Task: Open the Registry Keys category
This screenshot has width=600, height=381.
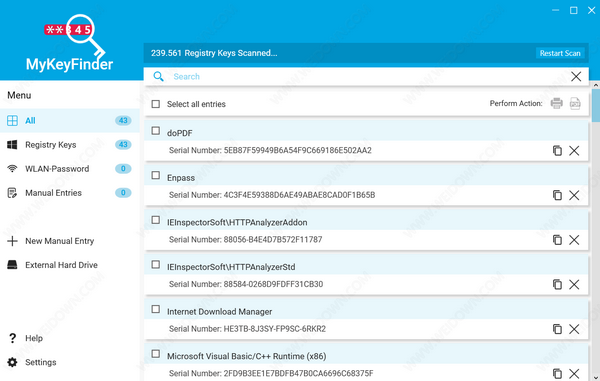Action: 70,145
